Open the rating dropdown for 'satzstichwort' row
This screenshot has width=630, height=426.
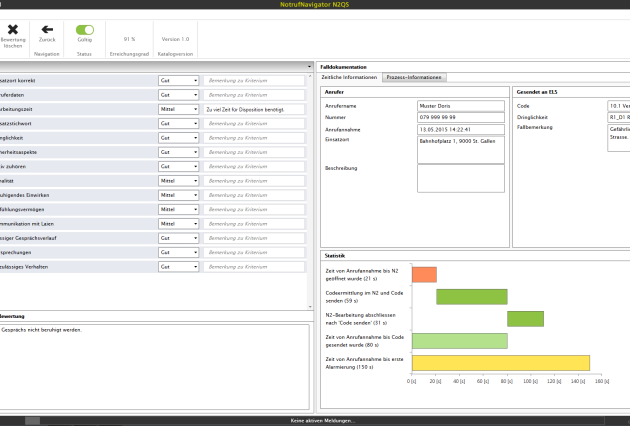pos(178,124)
